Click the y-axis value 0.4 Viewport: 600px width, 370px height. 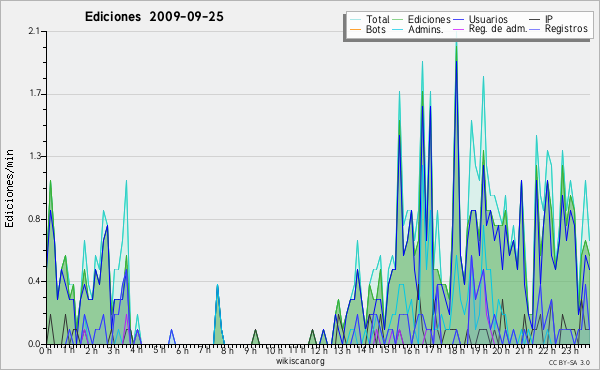(34, 282)
